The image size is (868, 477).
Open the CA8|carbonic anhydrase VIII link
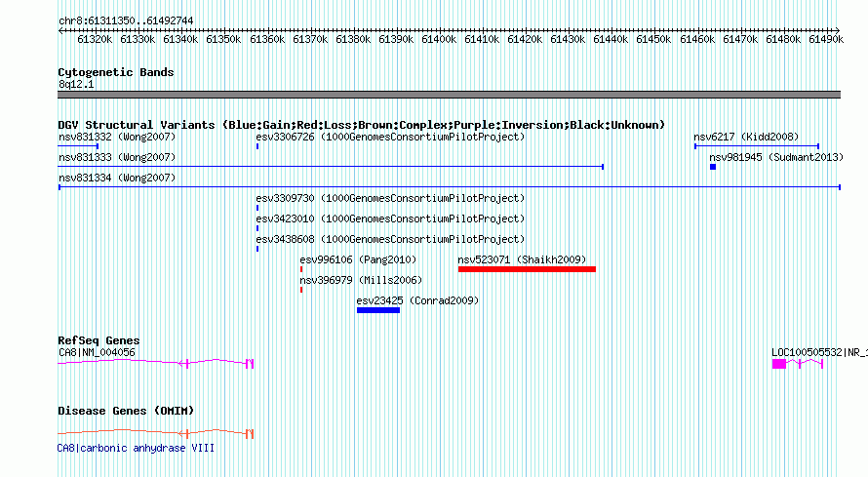136,449
